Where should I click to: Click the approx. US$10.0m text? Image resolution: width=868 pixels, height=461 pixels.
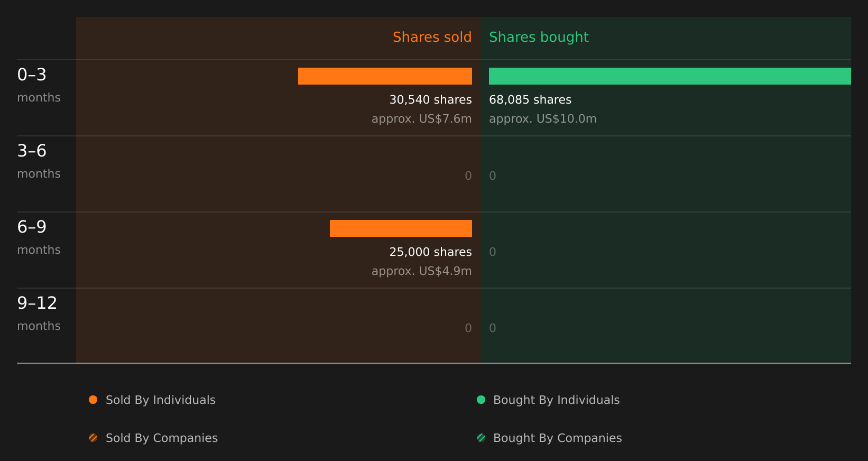click(x=543, y=119)
